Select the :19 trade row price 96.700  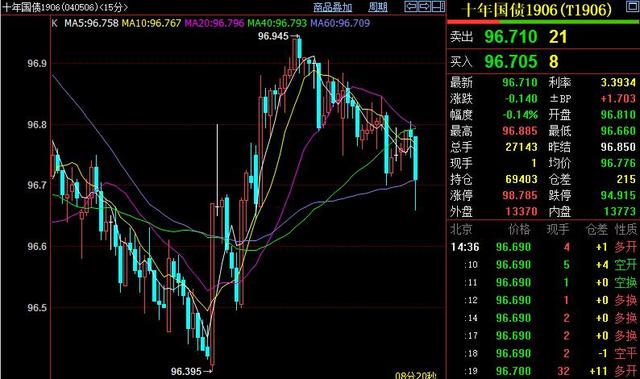[513, 371]
